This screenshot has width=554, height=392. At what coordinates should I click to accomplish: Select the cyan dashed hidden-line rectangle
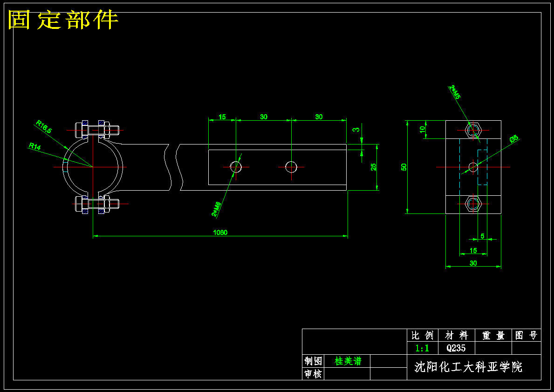coord(482,167)
